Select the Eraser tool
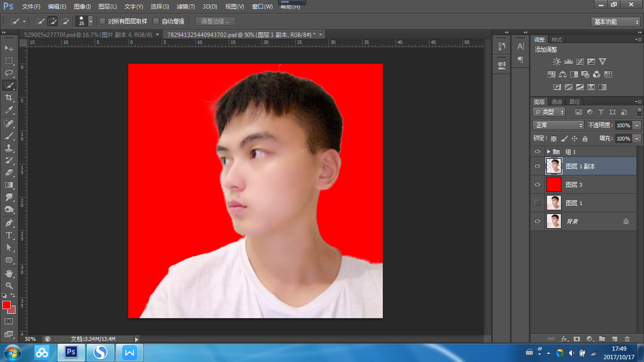This screenshot has height=362, width=644. click(x=9, y=173)
